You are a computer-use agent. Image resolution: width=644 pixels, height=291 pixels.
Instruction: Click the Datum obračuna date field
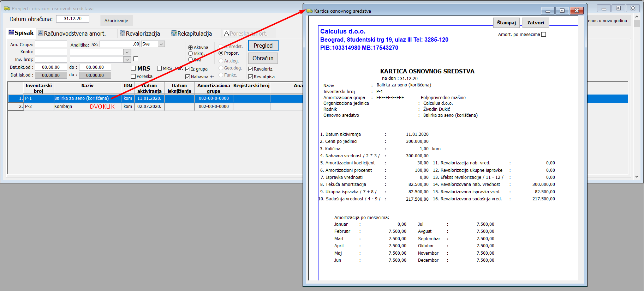pos(73,19)
